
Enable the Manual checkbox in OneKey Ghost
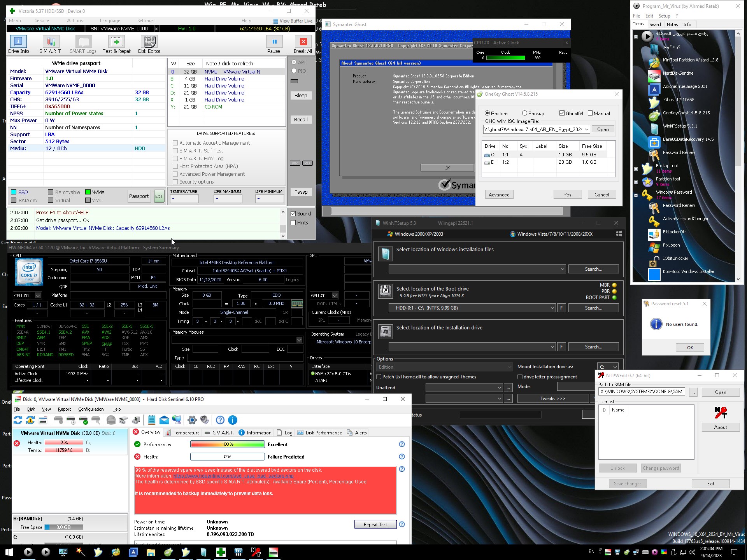pyautogui.click(x=590, y=113)
